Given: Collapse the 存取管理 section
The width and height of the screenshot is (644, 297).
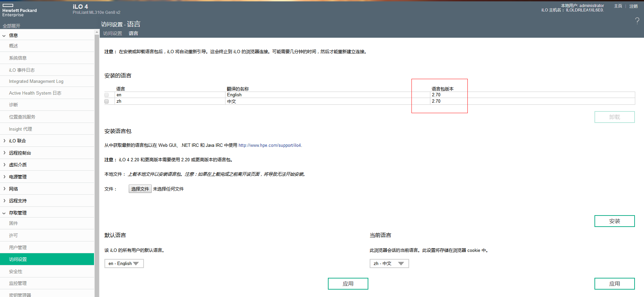Looking at the screenshot, I should (x=4, y=213).
